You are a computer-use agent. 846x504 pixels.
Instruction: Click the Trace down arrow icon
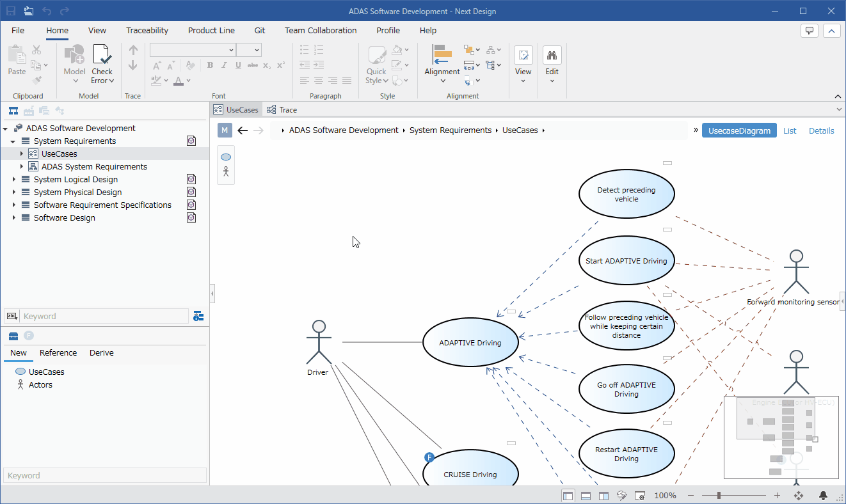(133, 65)
